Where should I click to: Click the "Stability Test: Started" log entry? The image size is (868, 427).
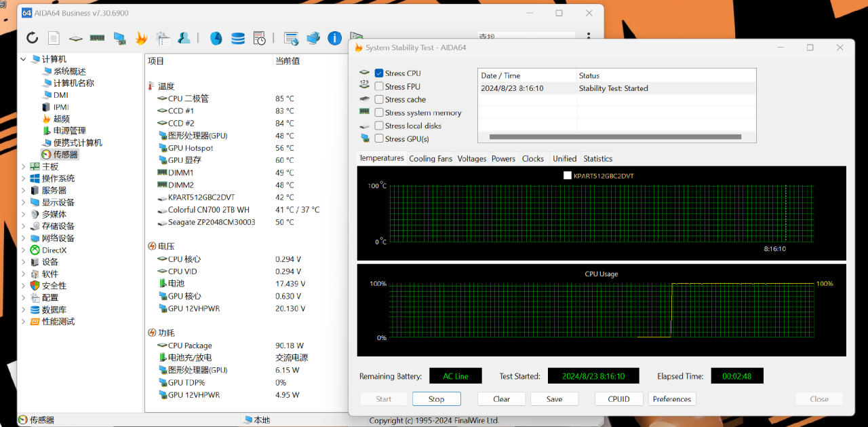[614, 88]
